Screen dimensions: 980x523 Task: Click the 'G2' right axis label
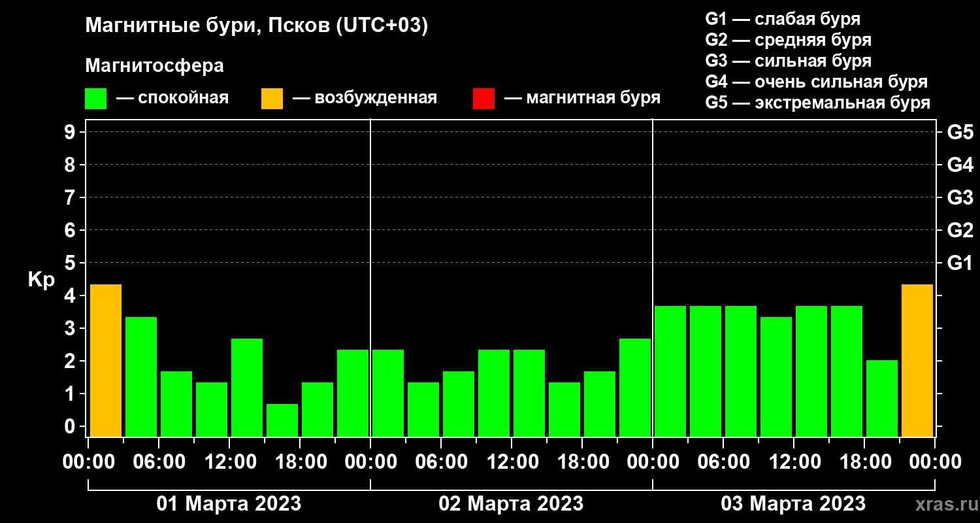coord(960,230)
